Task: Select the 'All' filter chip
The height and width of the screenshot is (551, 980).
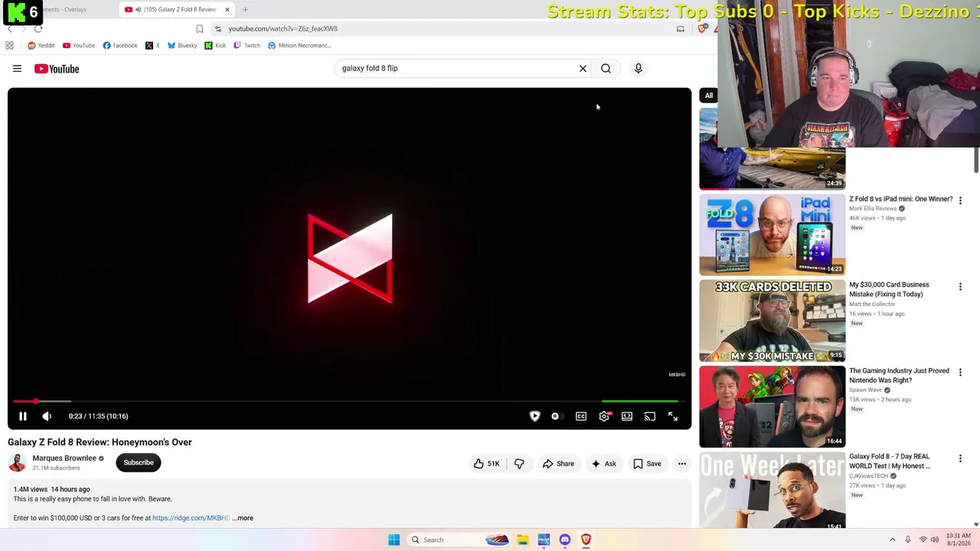Action: pos(709,96)
